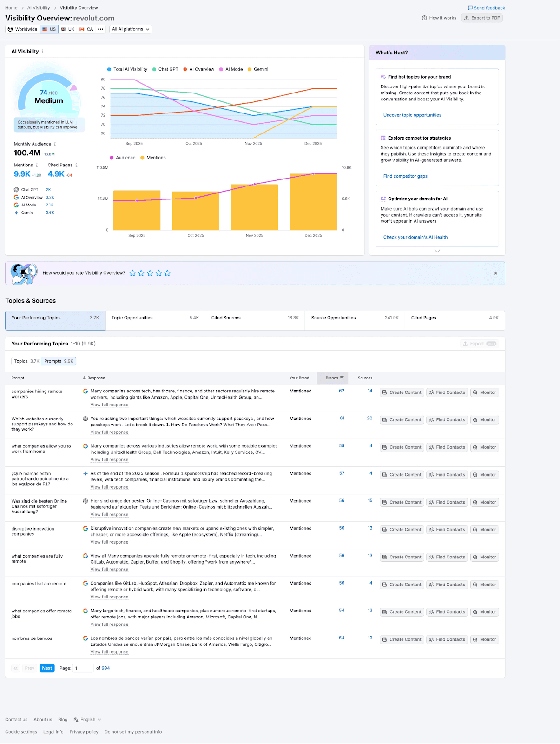Toggle Mentions legend in bar chart

click(x=153, y=158)
